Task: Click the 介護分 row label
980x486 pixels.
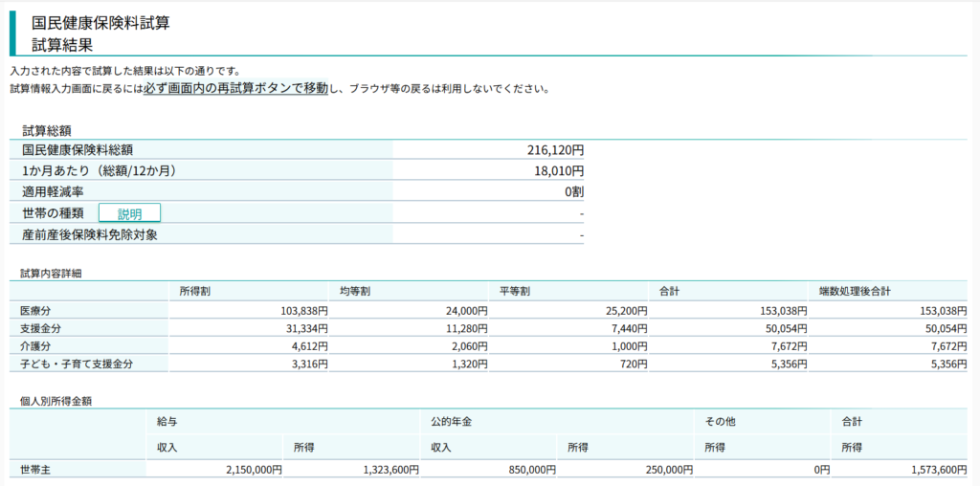Action: 35,346
